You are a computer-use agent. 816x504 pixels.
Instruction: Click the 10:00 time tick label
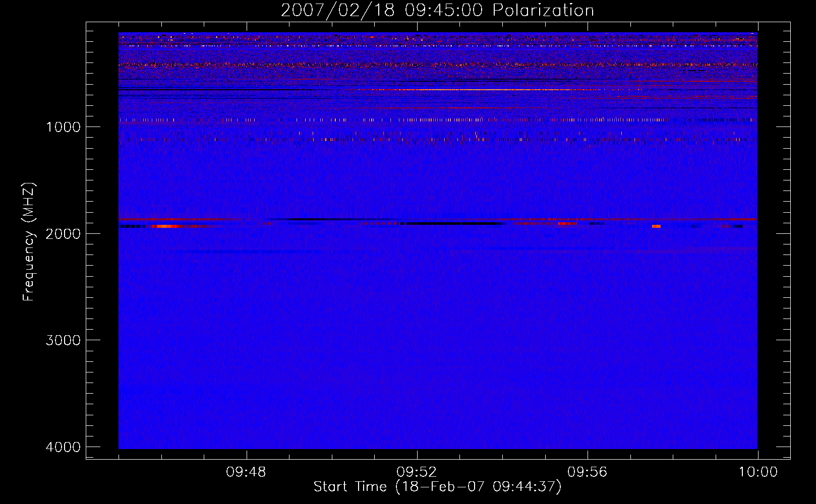[x=759, y=472]
